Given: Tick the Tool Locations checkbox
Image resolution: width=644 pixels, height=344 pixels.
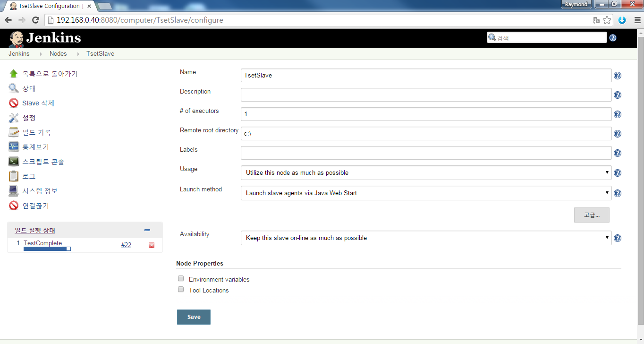Looking at the screenshot, I should pyautogui.click(x=181, y=290).
